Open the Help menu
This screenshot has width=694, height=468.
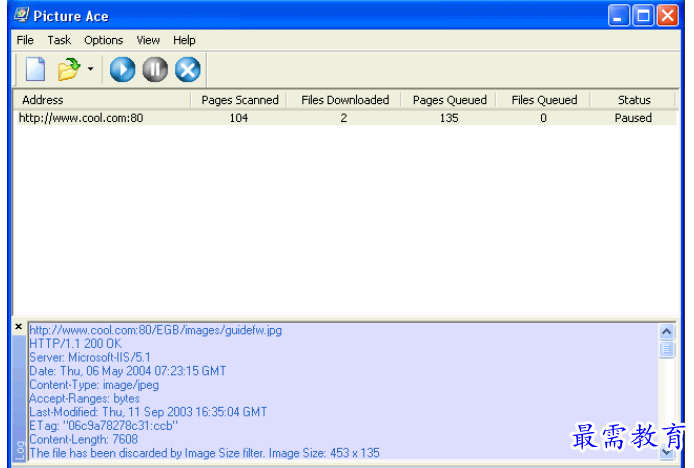tap(184, 40)
